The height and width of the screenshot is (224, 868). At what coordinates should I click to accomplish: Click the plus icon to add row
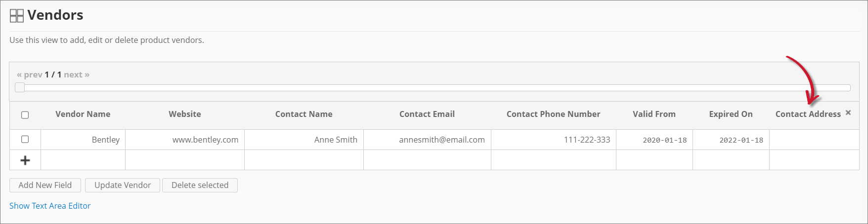25,160
